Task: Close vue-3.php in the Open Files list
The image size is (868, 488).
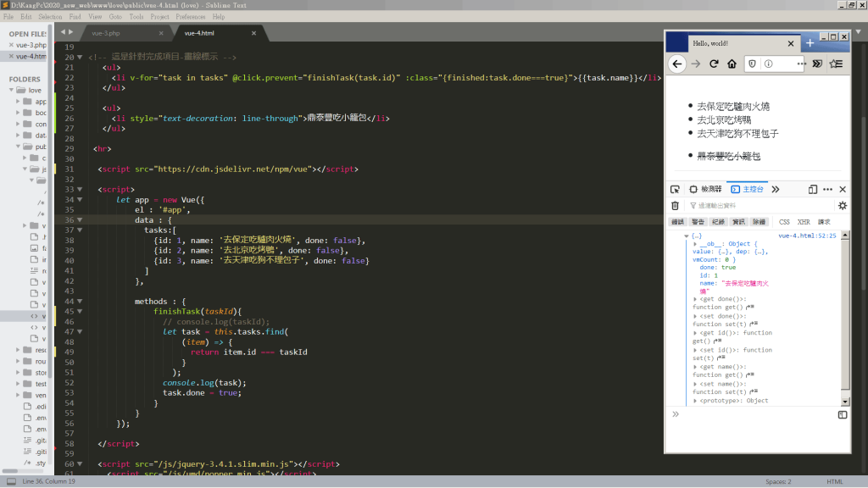Action: 11,46
